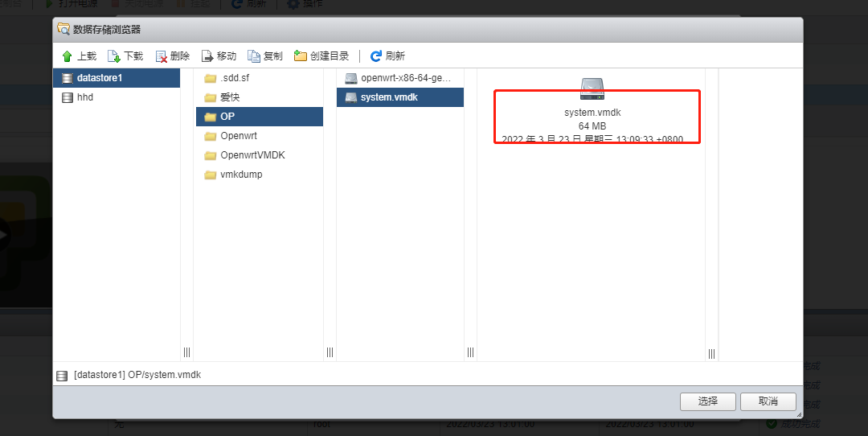Click the 取消 (Cancel) button

(768, 401)
